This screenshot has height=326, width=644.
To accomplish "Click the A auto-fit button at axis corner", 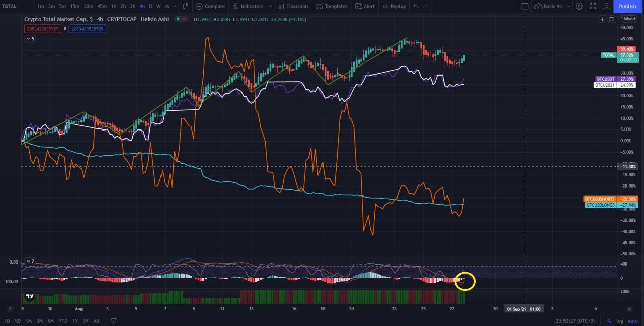I will point(629,309).
